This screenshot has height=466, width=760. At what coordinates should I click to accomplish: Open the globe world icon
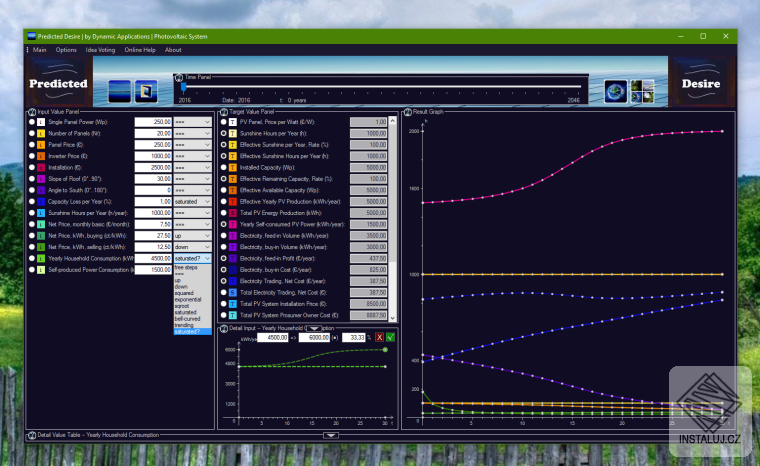pyautogui.click(x=616, y=91)
